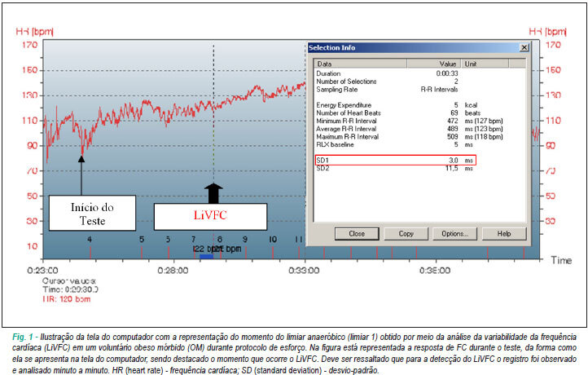
Task: Click the Close button in Selection Info
Action: [x=357, y=233]
